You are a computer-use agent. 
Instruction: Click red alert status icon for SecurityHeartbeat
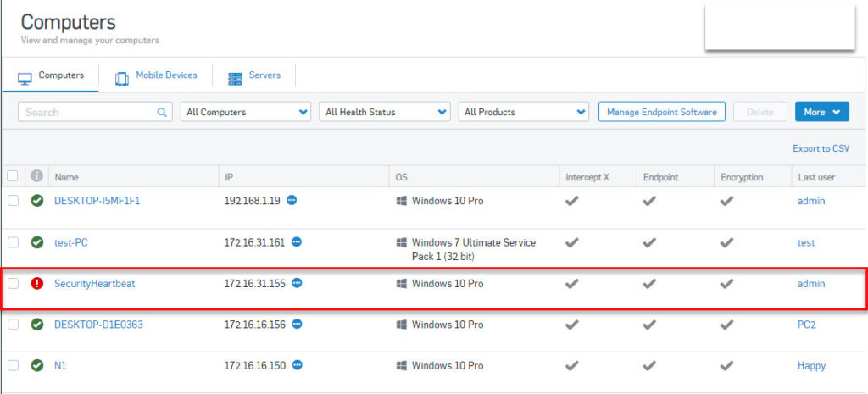coord(37,283)
